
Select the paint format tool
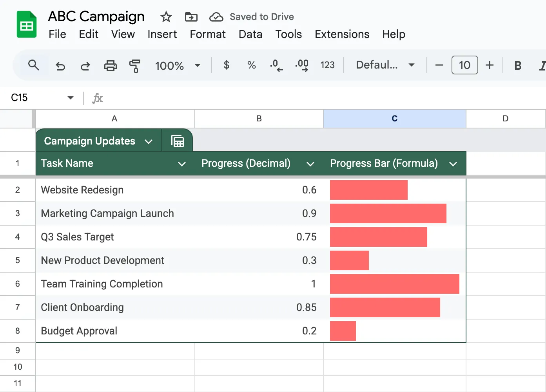(135, 66)
